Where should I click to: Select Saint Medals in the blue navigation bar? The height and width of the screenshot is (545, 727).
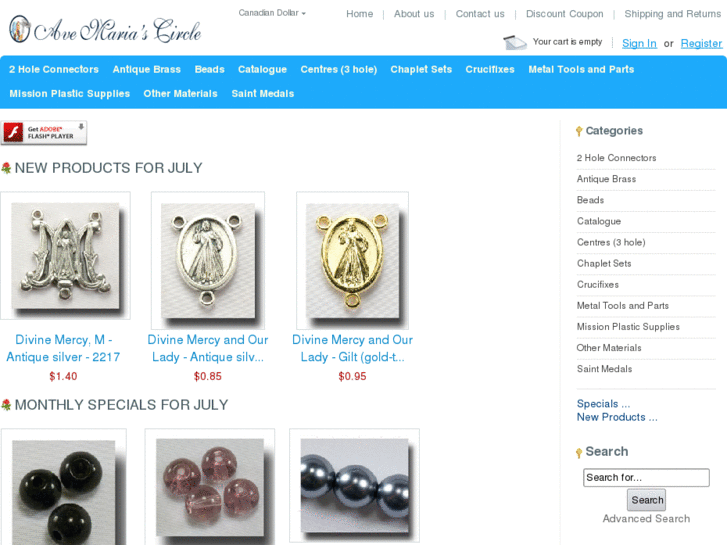click(262, 93)
